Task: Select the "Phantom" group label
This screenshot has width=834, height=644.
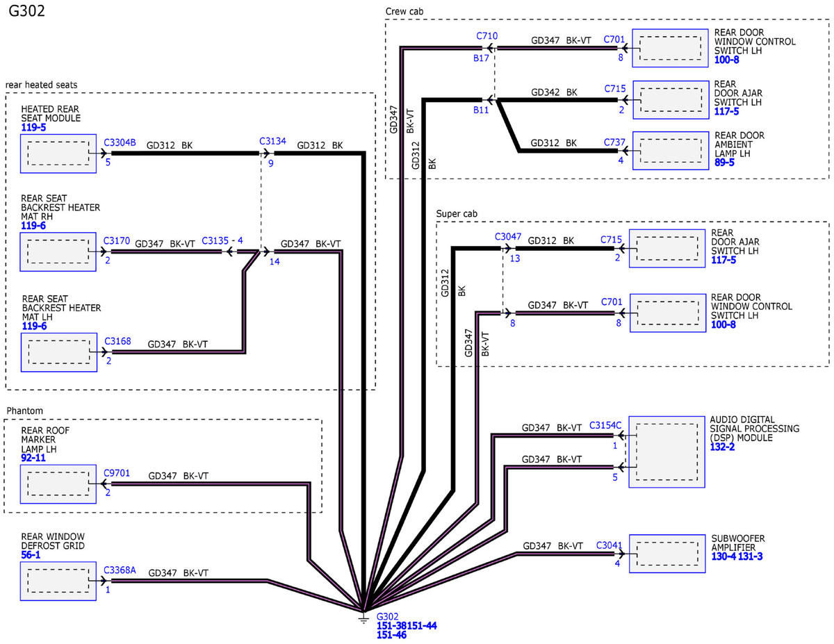Action: tap(25, 411)
